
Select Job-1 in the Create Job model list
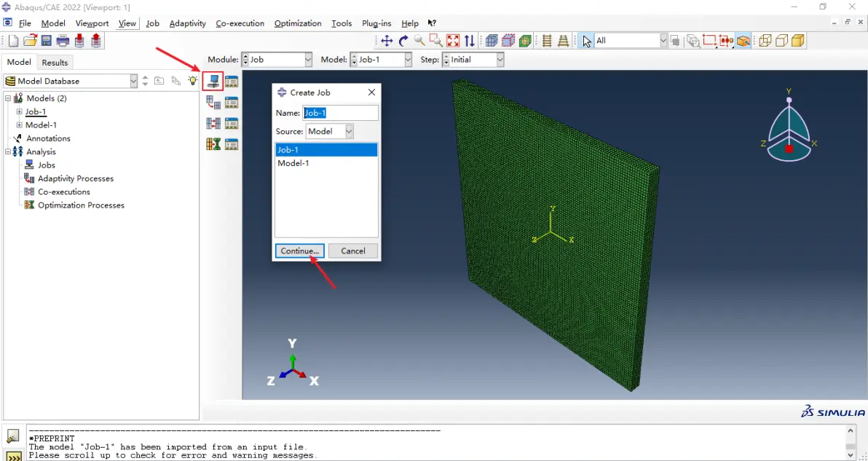[x=327, y=149]
